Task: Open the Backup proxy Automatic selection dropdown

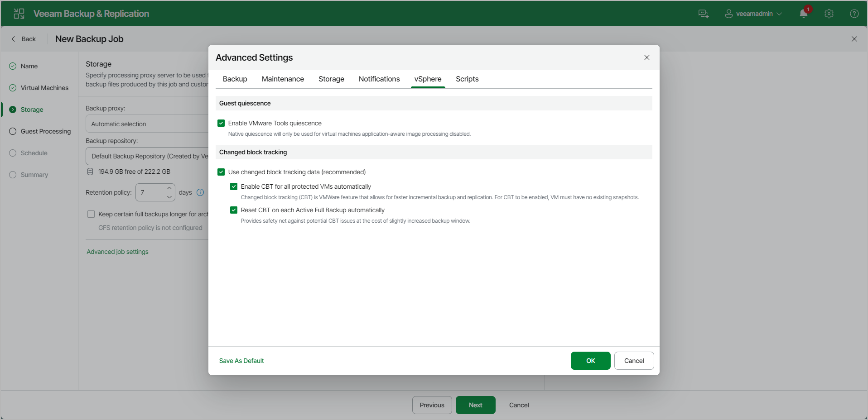Action: pos(147,124)
